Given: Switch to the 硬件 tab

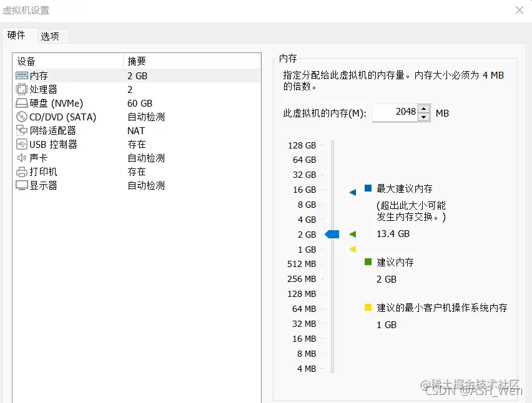Looking at the screenshot, I should 18,36.
